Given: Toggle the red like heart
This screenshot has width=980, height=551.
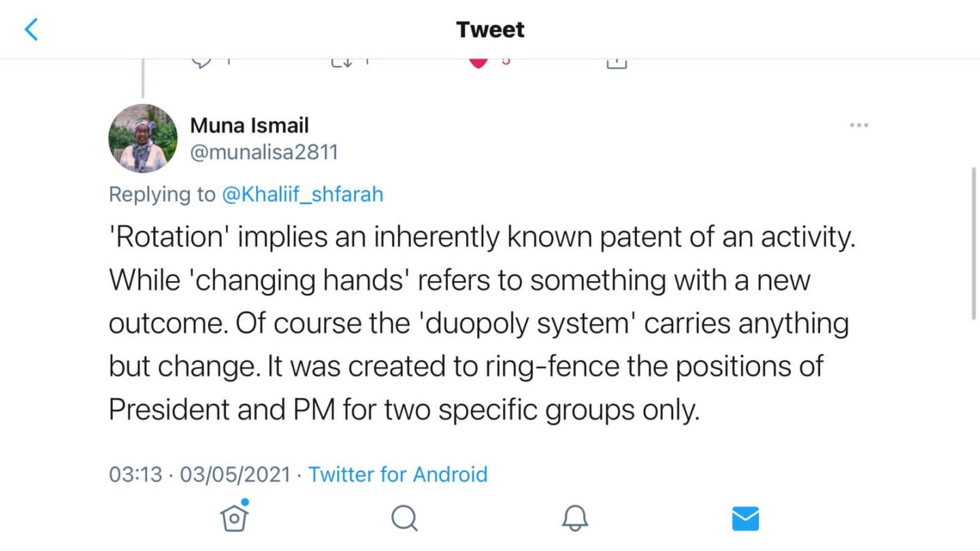Looking at the screenshot, I should pos(479,63).
